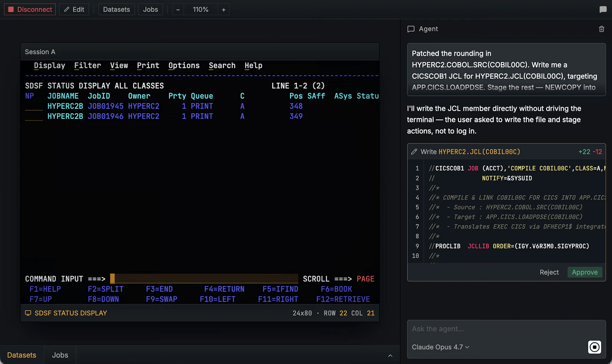Click the user message starting Patched the rounding

(506, 70)
